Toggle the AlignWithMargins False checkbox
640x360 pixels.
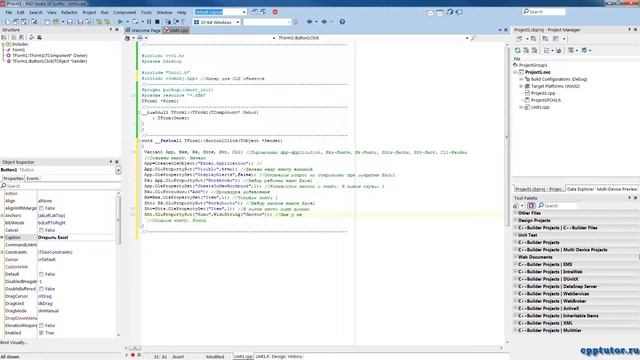tap(41, 208)
